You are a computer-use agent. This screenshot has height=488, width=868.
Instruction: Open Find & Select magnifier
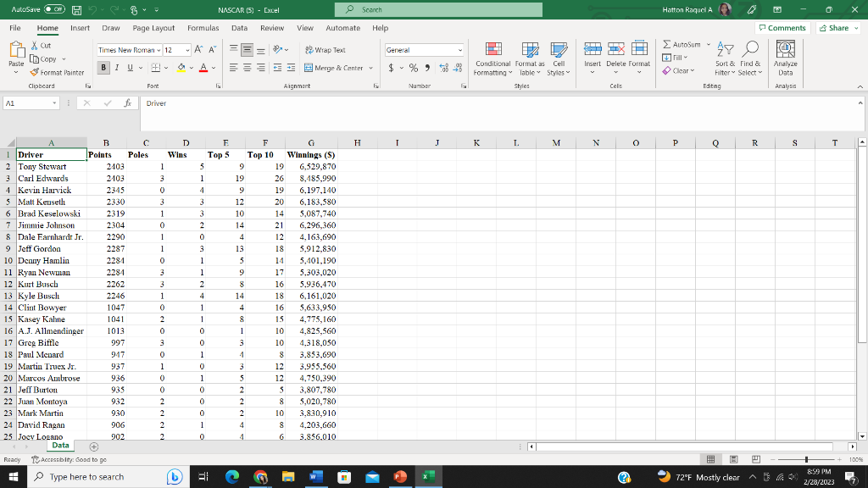(x=750, y=59)
